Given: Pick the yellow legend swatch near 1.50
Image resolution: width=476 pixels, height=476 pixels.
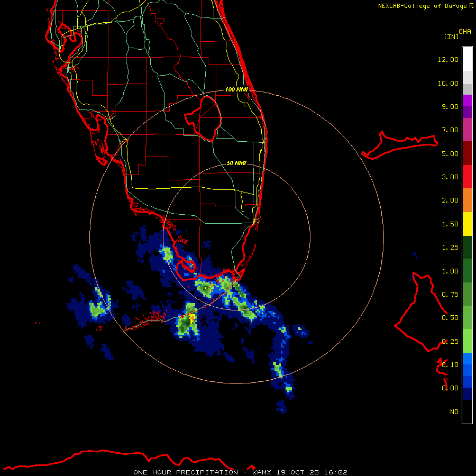Looking at the screenshot, I should (x=467, y=224).
